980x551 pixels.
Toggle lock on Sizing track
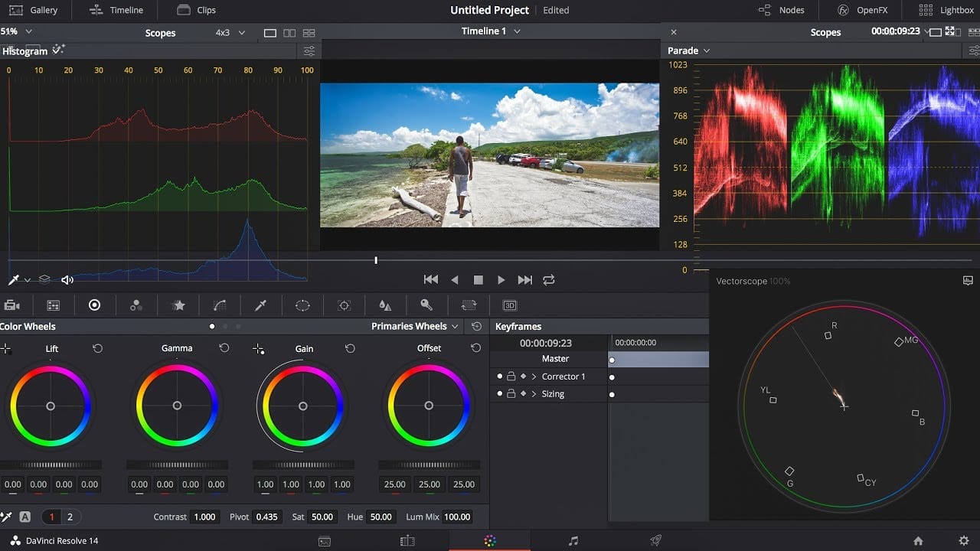511,394
